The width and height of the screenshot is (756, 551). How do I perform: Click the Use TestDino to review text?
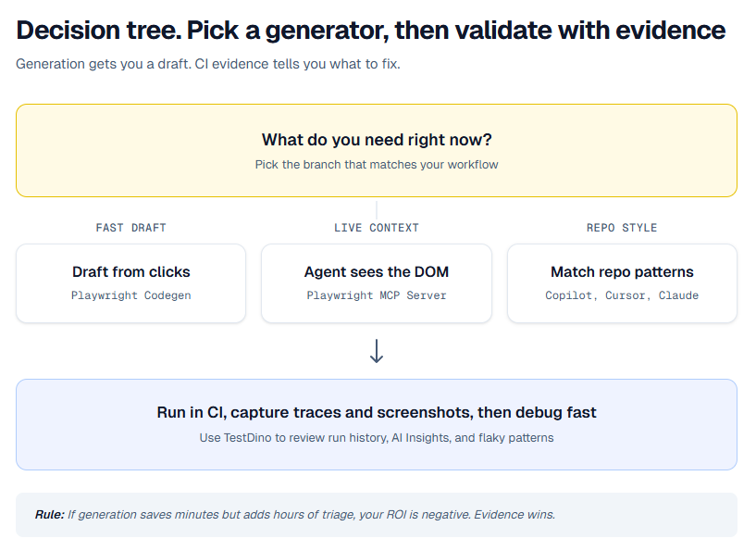click(x=377, y=437)
